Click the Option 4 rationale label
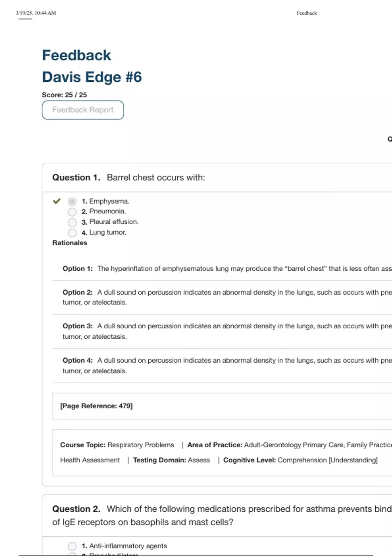 tap(77, 360)
